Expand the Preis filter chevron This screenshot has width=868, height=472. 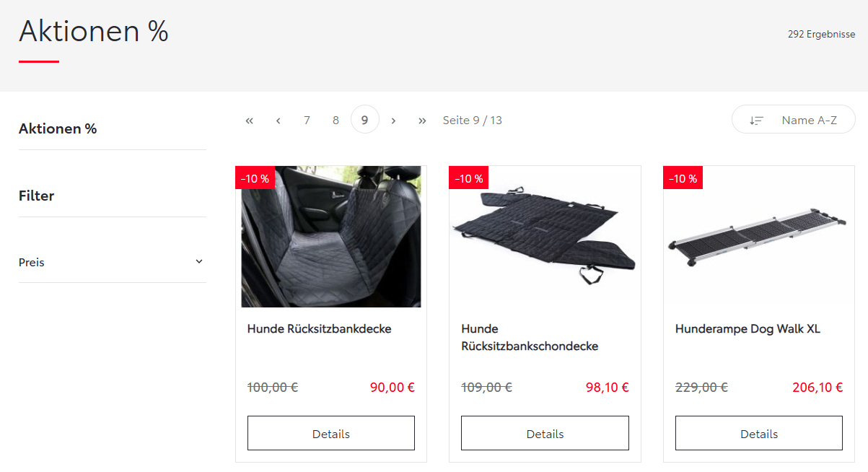[199, 262]
